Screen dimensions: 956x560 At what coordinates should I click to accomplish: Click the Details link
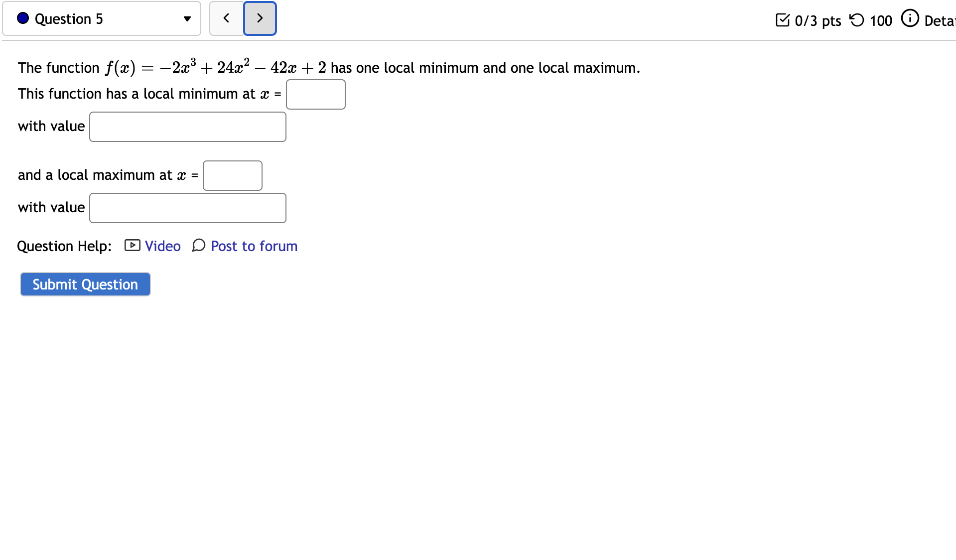[x=941, y=20]
